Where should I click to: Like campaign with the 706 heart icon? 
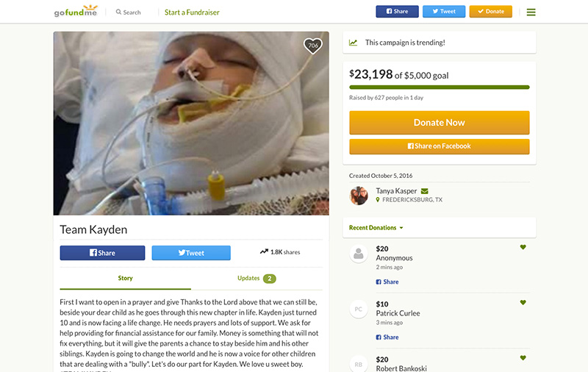click(313, 46)
